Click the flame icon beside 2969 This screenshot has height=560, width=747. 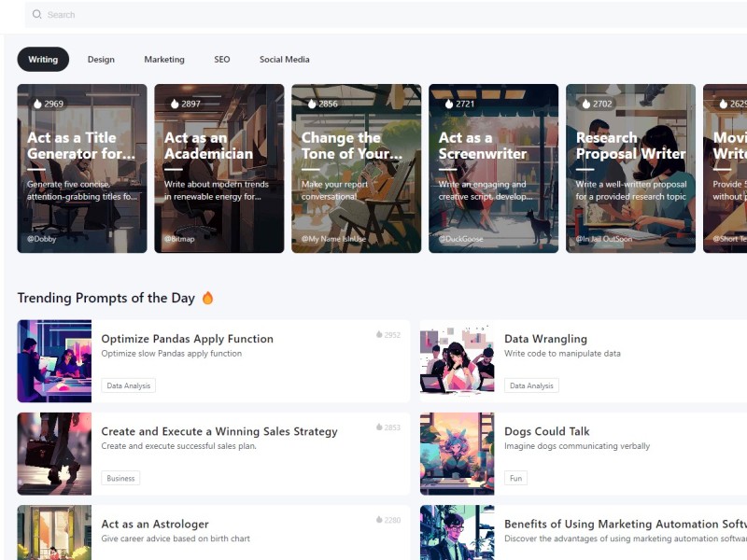click(x=37, y=104)
